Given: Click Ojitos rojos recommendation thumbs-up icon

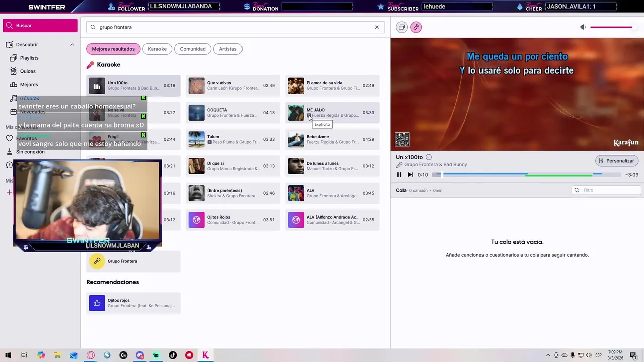Looking at the screenshot, I should [x=97, y=303].
